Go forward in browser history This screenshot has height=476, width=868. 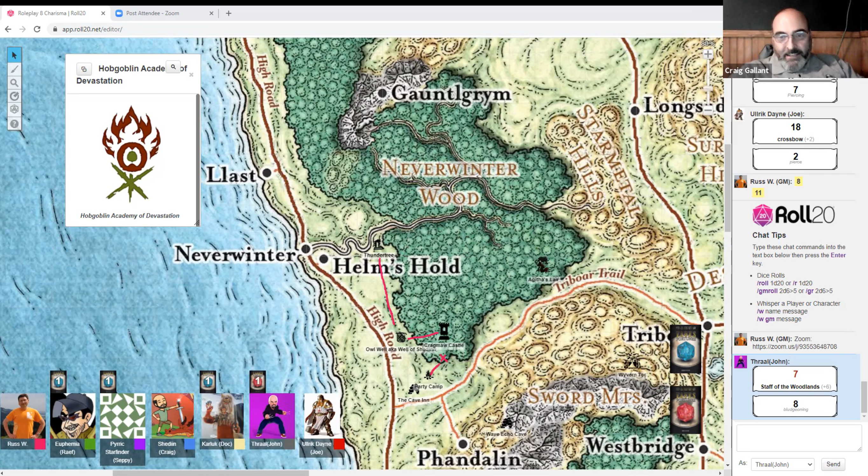point(23,29)
